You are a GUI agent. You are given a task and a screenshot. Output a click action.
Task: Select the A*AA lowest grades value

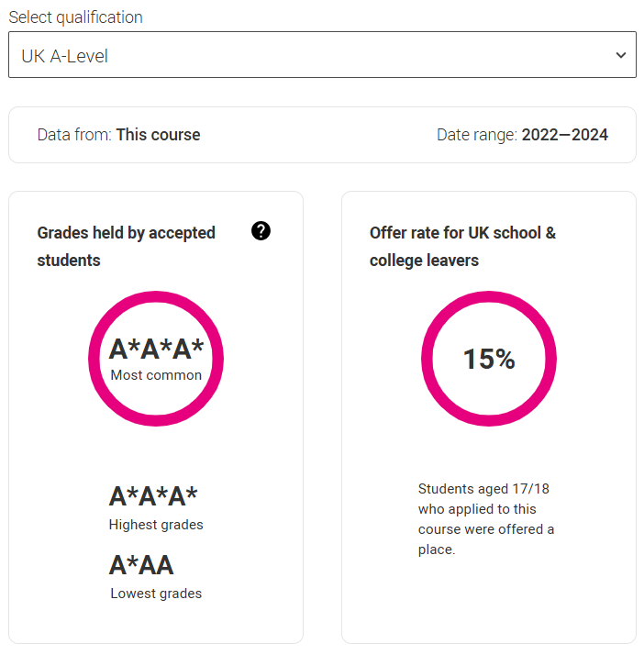point(141,564)
